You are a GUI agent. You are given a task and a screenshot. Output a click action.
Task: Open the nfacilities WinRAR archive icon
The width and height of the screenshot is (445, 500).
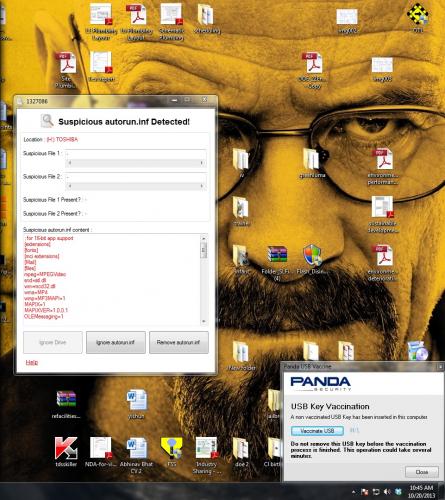[66, 404]
